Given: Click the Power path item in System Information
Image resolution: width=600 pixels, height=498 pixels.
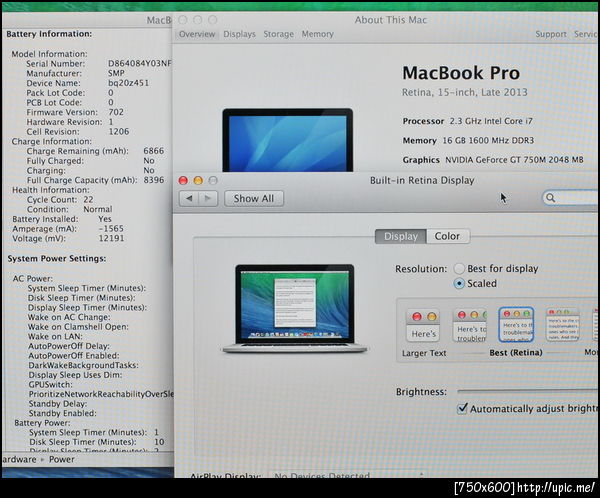Looking at the screenshot, I should click(x=62, y=459).
